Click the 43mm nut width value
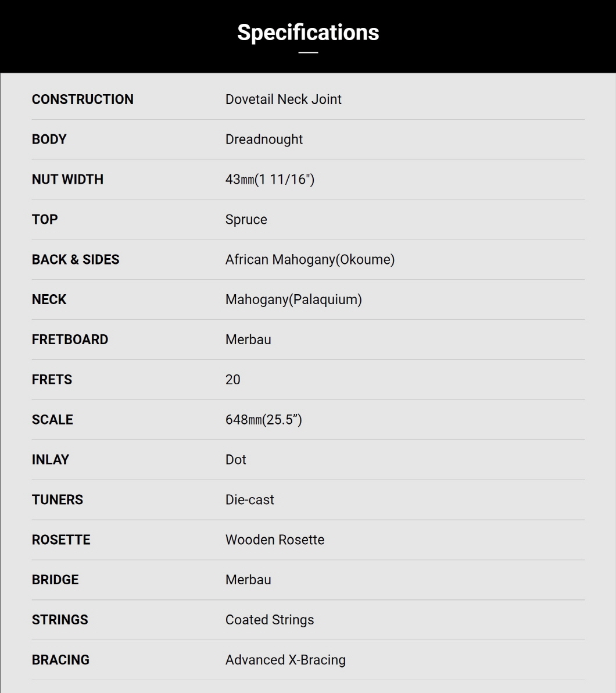Viewport: 616px width, 693px height. tap(270, 180)
